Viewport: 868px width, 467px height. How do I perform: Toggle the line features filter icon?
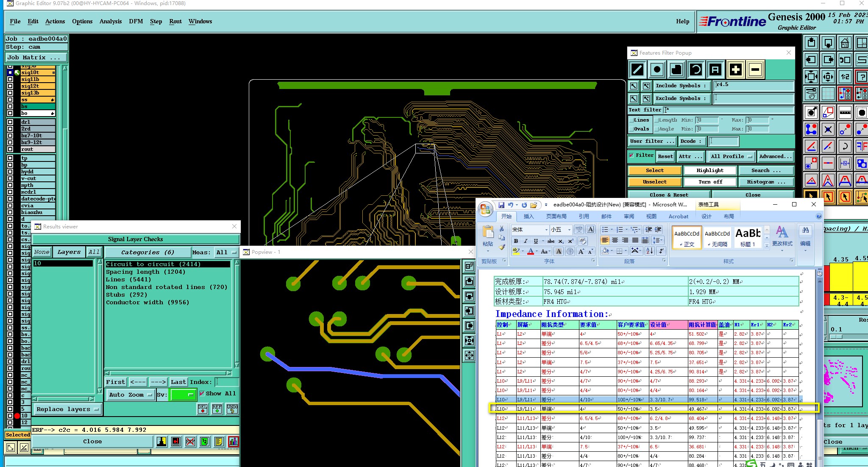pyautogui.click(x=637, y=69)
